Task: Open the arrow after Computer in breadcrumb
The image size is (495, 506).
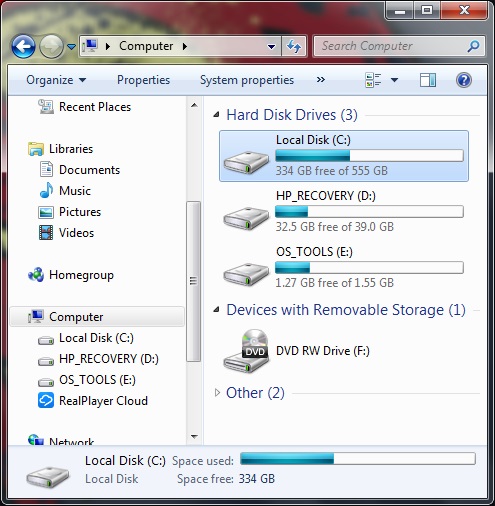Action: coord(185,46)
